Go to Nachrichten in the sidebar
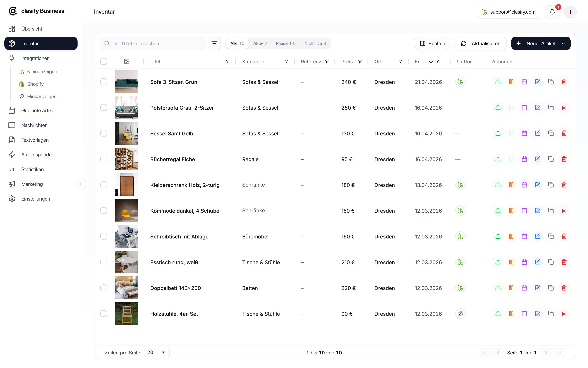 tap(41, 125)
